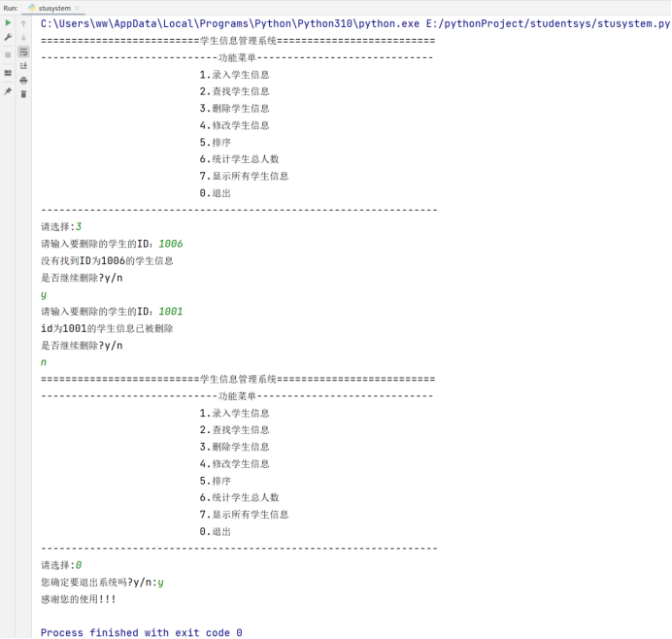Click the '请选择:0' prompt line
The image size is (672, 639).
point(61,565)
